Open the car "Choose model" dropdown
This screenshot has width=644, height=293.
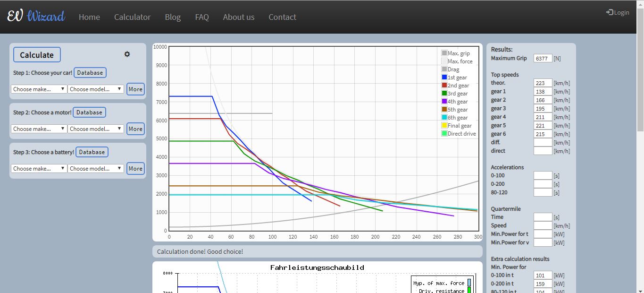pyautogui.click(x=96, y=89)
